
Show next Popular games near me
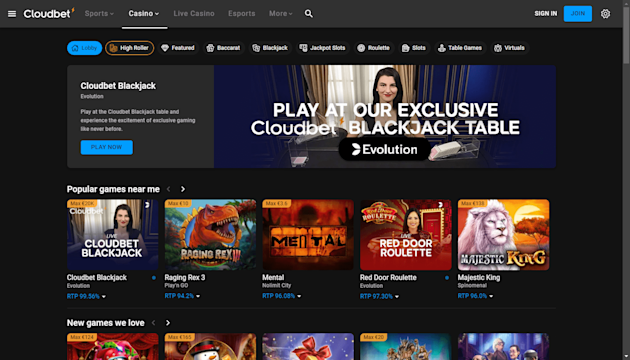pos(183,189)
